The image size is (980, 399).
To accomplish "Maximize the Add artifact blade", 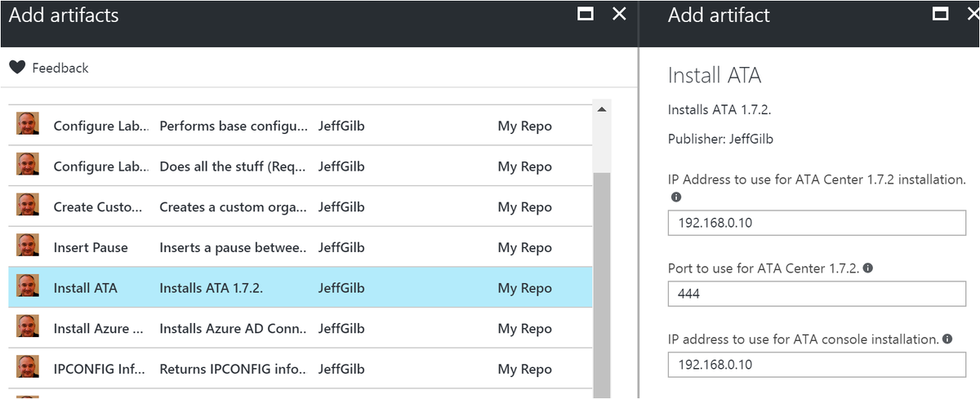I will pos(940,14).
